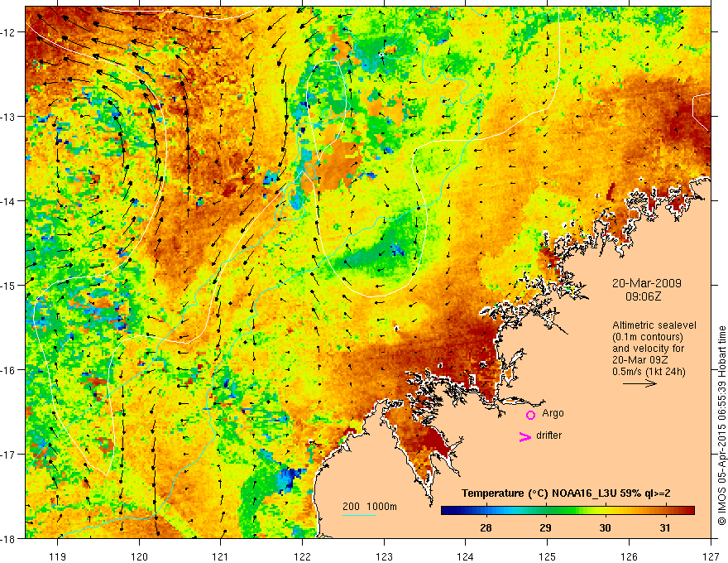The image size is (728, 563).
Task: Click longitude axis label '125'
Action: coord(548,556)
